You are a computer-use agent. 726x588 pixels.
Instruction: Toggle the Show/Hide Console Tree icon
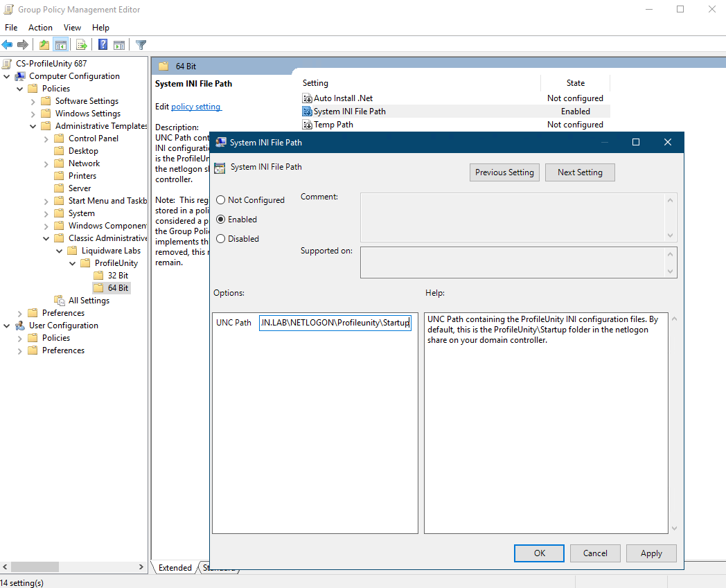pyautogui.click(x=61, y=45)
